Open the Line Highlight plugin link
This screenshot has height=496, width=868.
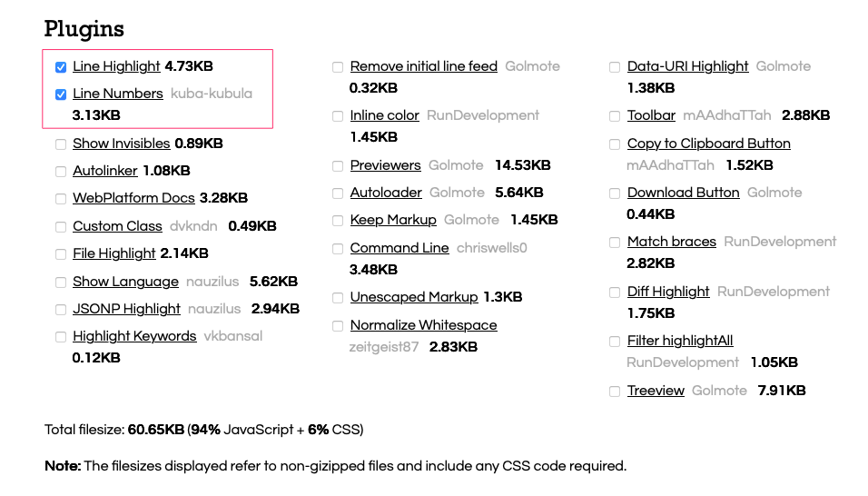pos(116,66)
